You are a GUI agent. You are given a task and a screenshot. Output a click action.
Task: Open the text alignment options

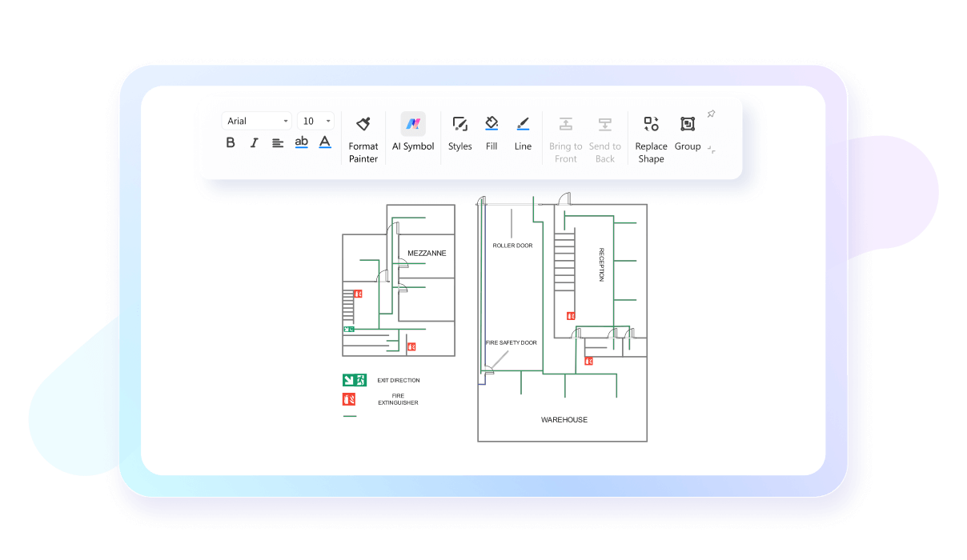tap(278, 142)
